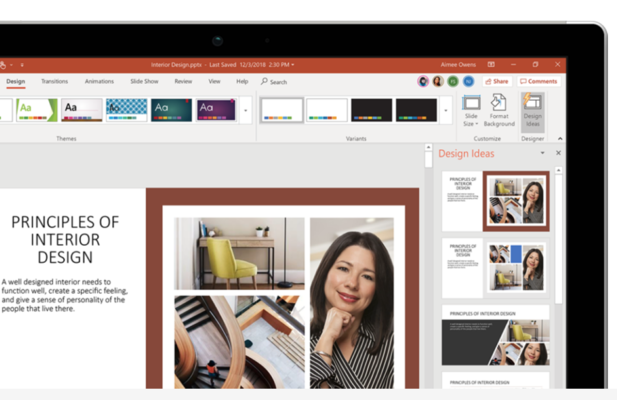Choose first design idea with red border

click(x=496, y=201)
